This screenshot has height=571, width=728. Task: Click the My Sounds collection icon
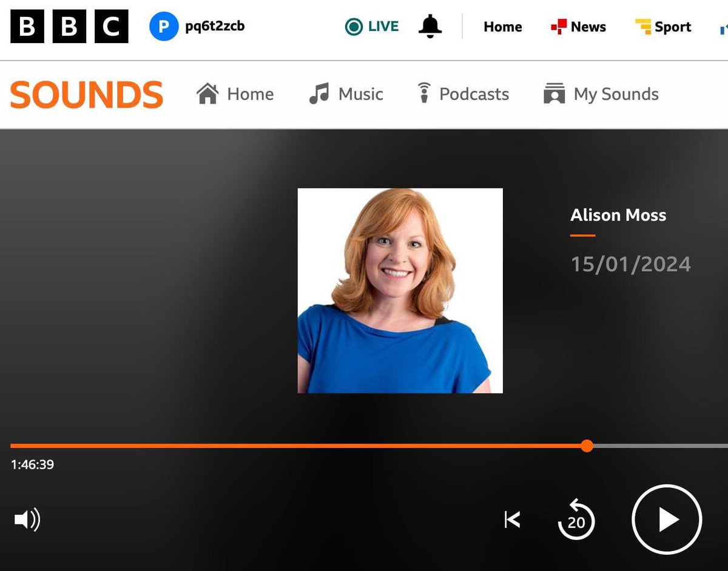pyautogui.click(x=554, y=94)
